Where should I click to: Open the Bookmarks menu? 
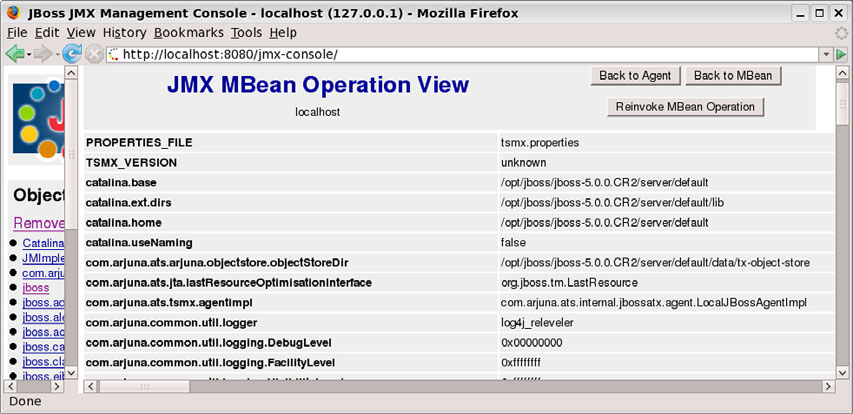point(189,32)
